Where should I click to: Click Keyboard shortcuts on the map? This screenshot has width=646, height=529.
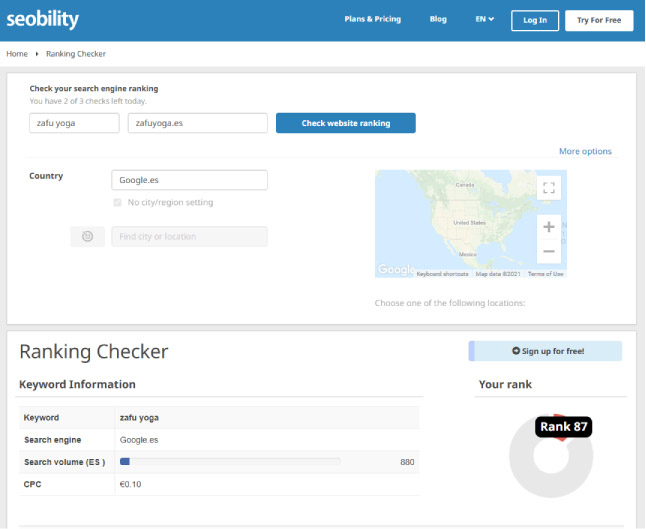(442, 274)
